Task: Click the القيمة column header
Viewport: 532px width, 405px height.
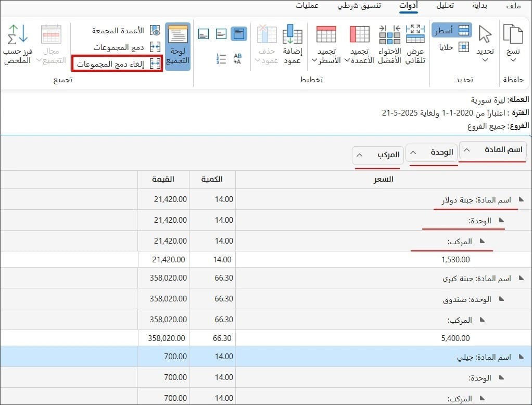Action: [163, 180]
